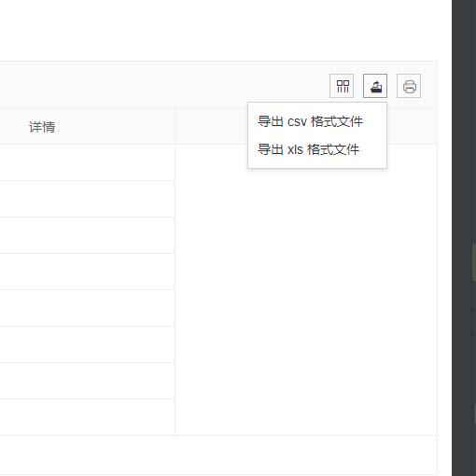Click the empty footer bar below the table

(x=218, y=455)
